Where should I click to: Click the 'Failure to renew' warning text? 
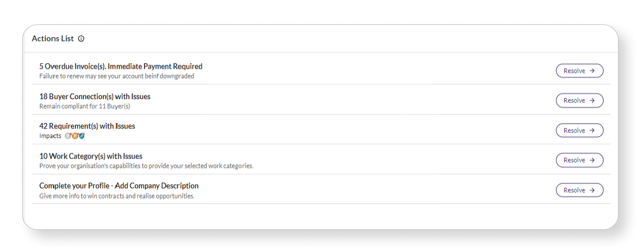116,76
